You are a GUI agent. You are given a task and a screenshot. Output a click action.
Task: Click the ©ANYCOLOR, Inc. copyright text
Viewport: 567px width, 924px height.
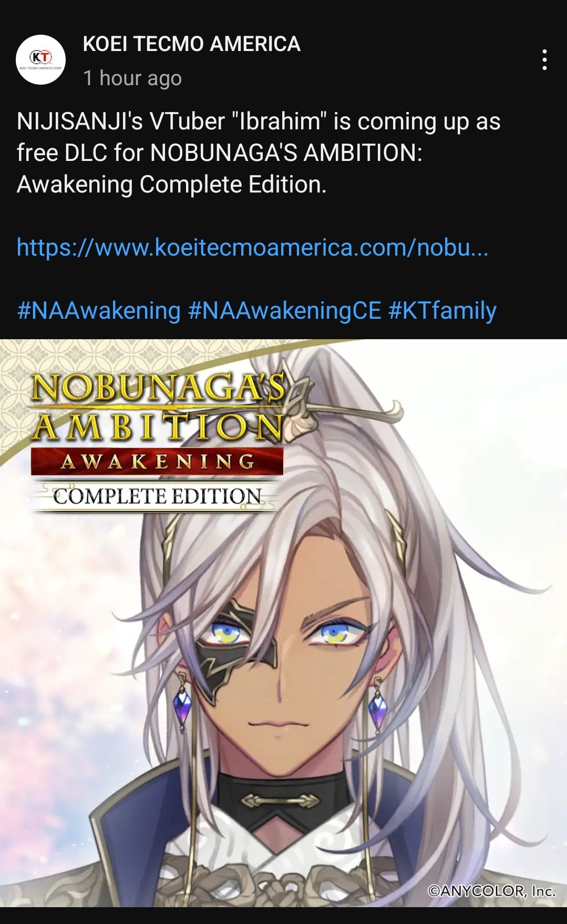pyautogui.click(x=491, y=891)
